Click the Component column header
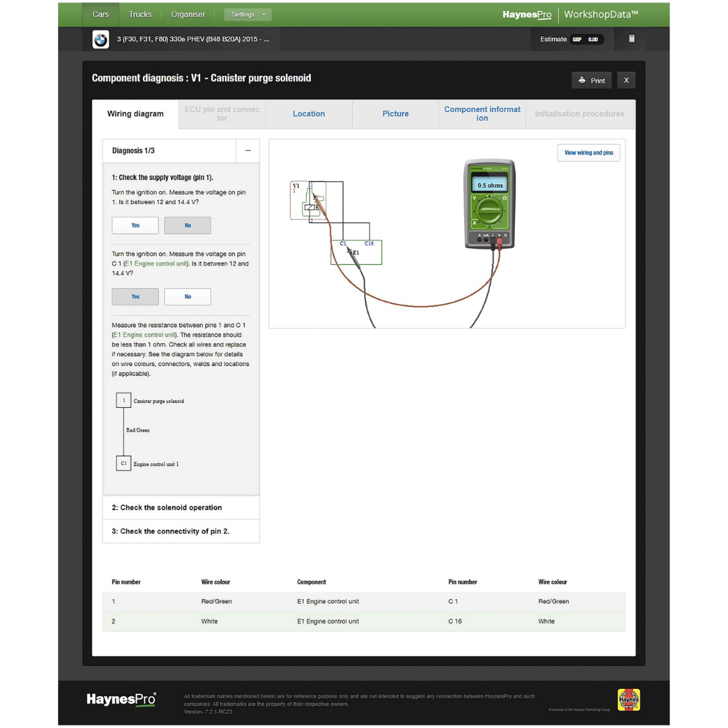 tap(311, 582)
